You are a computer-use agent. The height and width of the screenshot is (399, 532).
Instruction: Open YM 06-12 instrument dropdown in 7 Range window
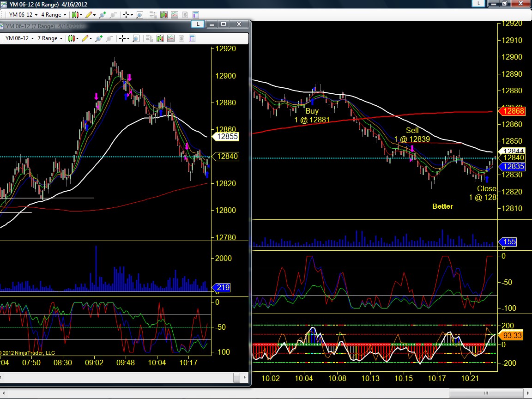pos(19,38)
